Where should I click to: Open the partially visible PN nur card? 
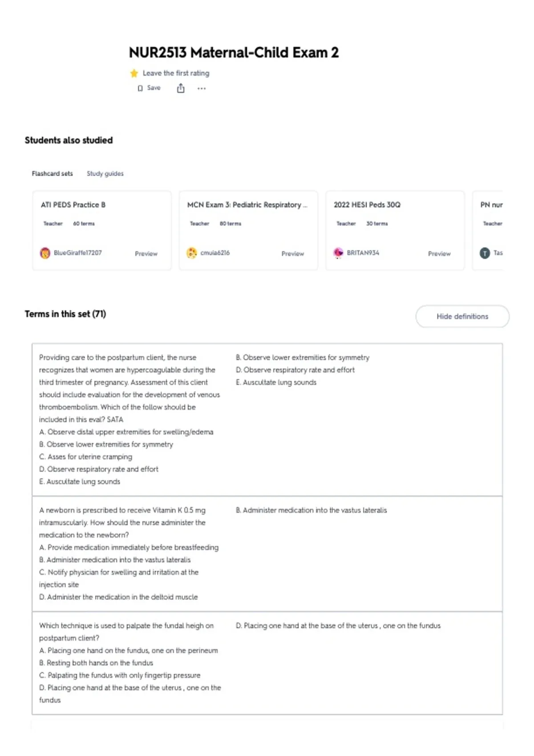point(487,230)
